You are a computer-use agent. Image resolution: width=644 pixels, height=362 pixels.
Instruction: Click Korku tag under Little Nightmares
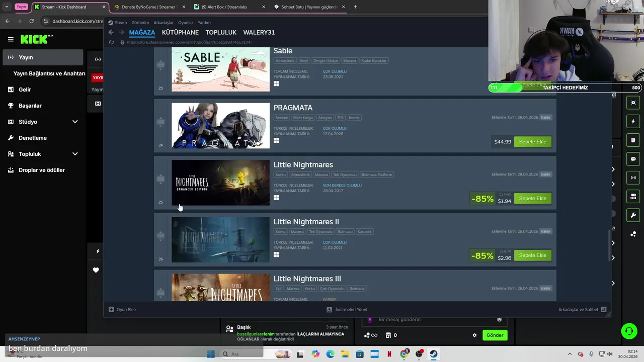(x=281, y=175)
